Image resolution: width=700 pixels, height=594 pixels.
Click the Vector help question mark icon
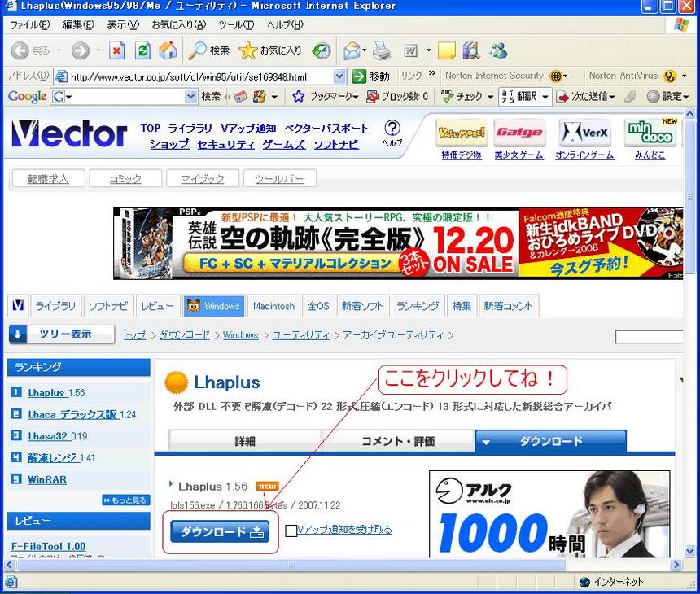click(x=392, y=129)
